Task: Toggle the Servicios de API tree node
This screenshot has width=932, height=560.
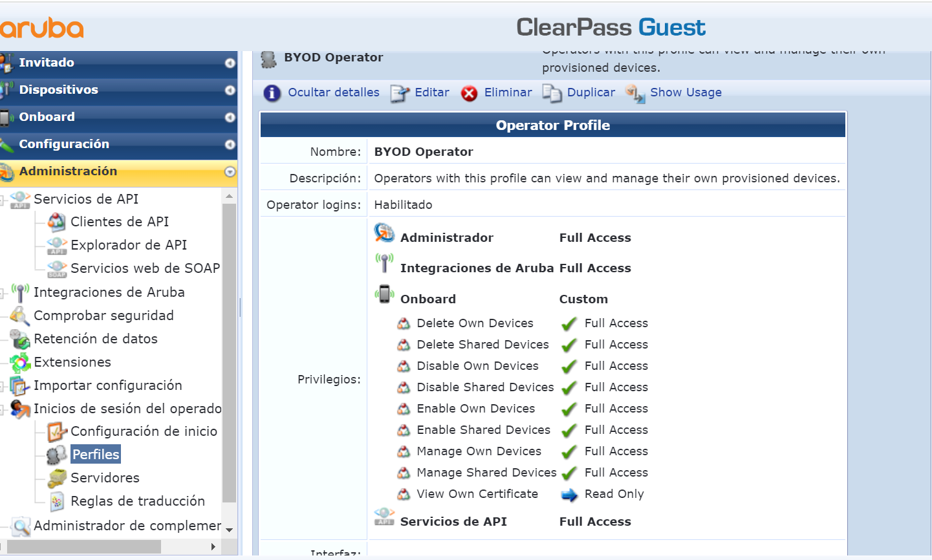Action: click(x=3, y=200)
